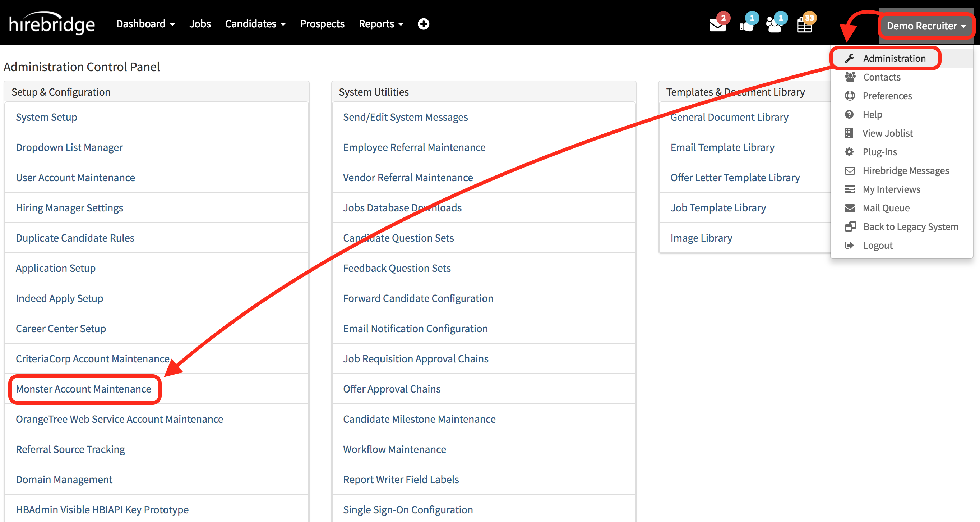Viewport: 980px width, 522px height.
Task: Choose Preferences in the user menu
Action: point(887,96)
